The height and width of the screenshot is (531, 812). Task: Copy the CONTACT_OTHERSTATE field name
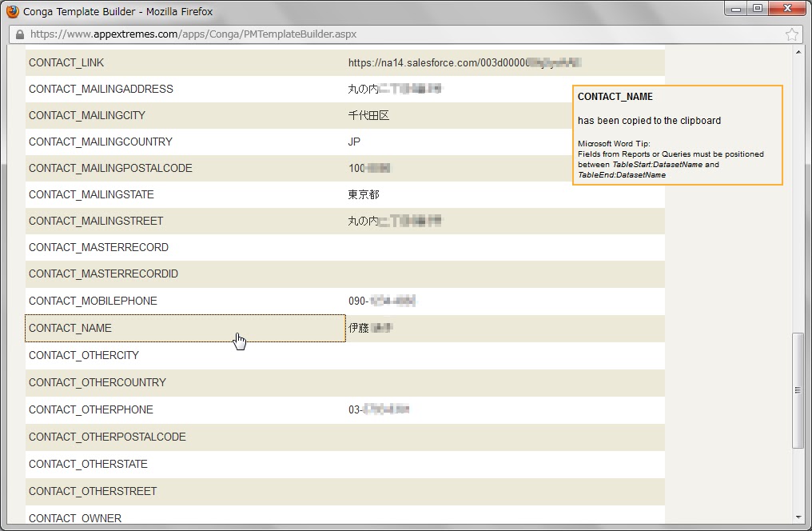[88, 464]
